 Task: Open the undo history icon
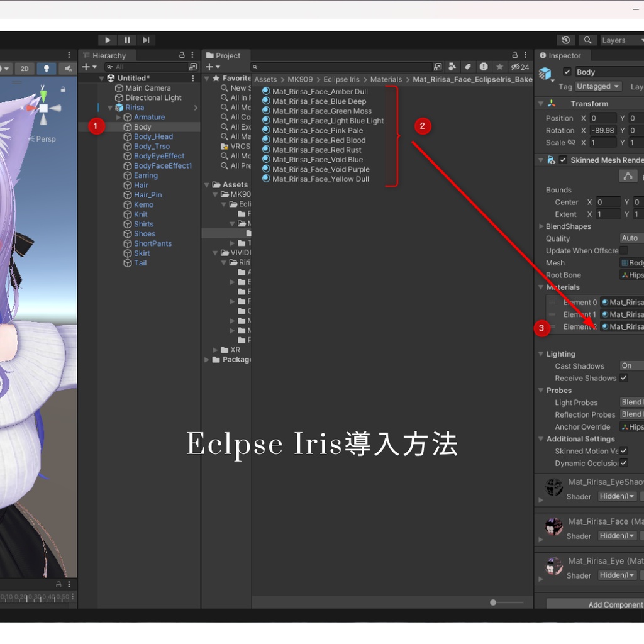tap(565, 40)
